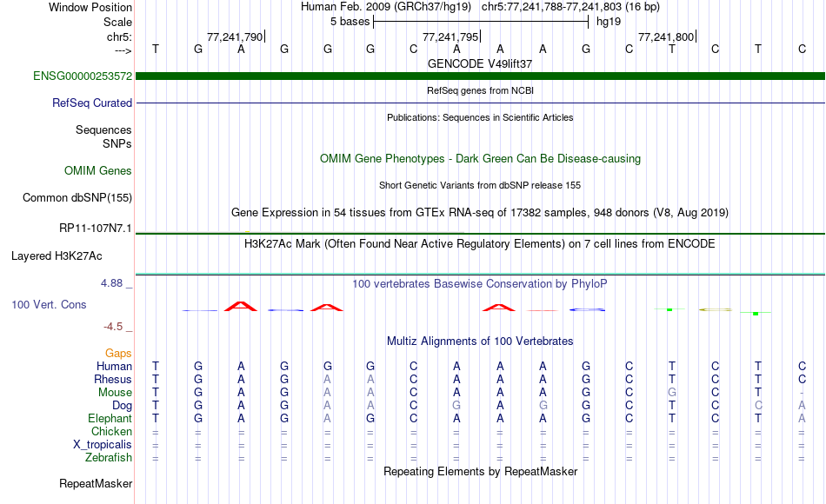Click the Elephant species row label
Image resolution: width=826 pixels, height=504 pixels.
[110, 418]
